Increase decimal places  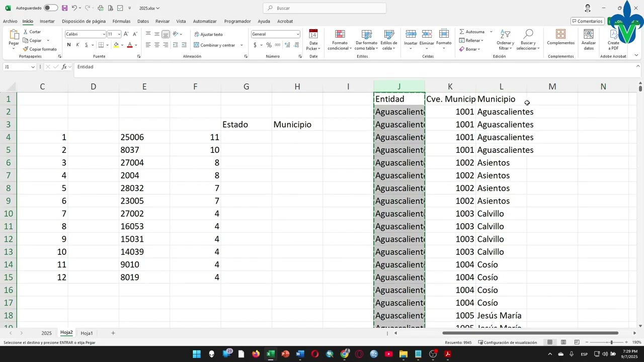tap(287, 45)
